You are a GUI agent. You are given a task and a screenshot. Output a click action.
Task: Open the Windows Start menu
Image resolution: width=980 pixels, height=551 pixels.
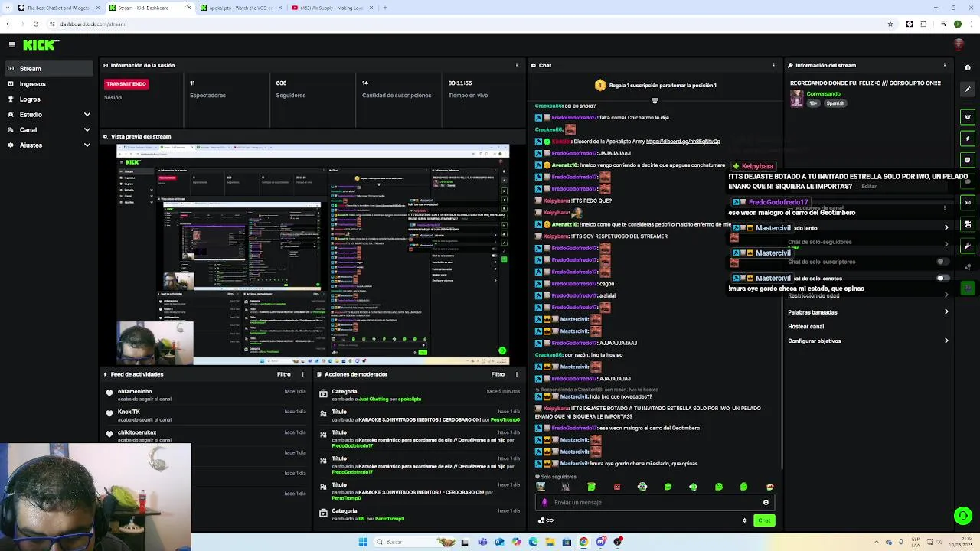363,542
